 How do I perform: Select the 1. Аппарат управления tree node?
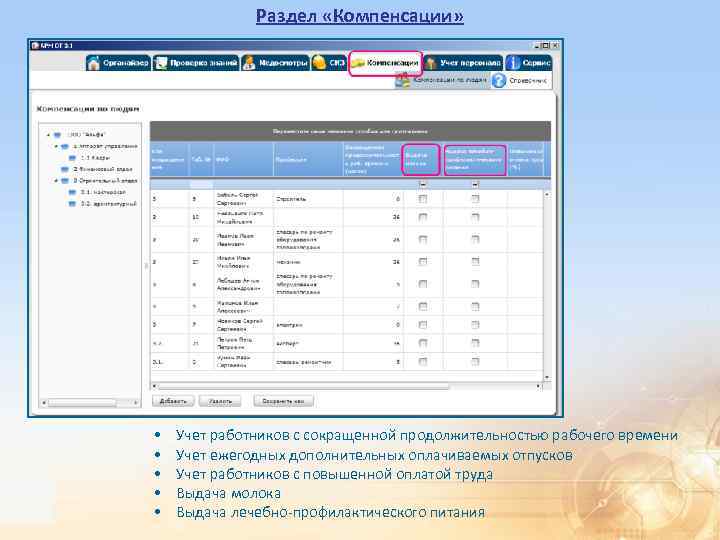coord(105,146)
